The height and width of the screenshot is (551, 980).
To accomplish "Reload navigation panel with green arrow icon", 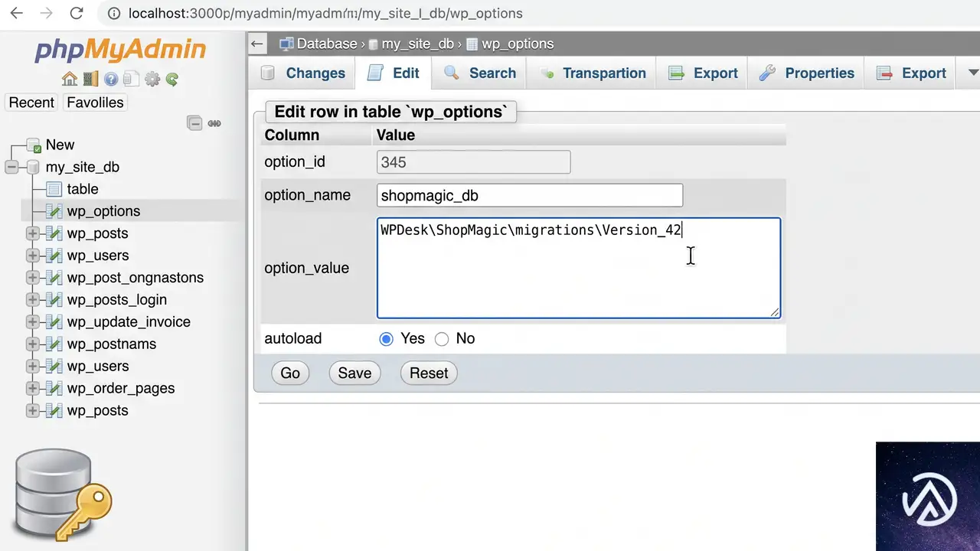I will tap(172, 79).
